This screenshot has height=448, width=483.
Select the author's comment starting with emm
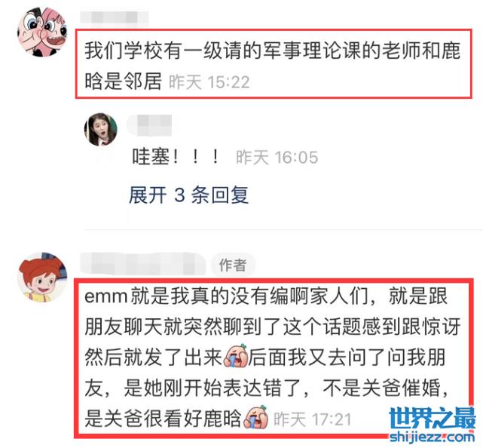273,357
